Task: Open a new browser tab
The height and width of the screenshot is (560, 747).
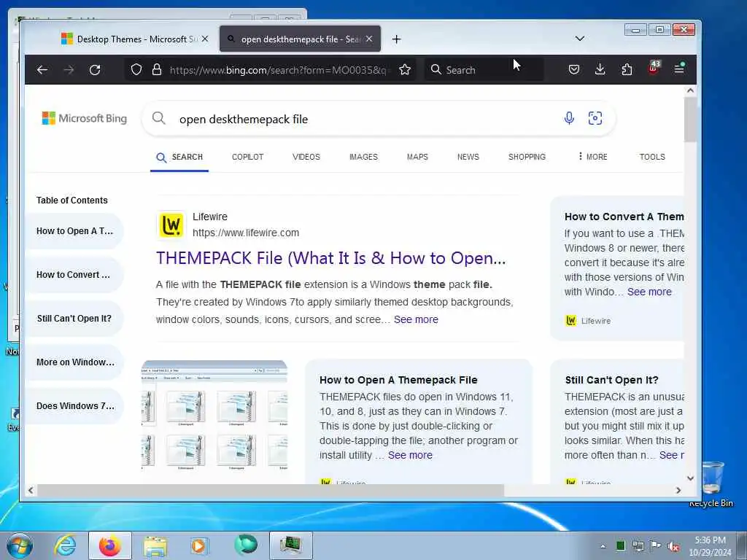Action: coord(396,39)
